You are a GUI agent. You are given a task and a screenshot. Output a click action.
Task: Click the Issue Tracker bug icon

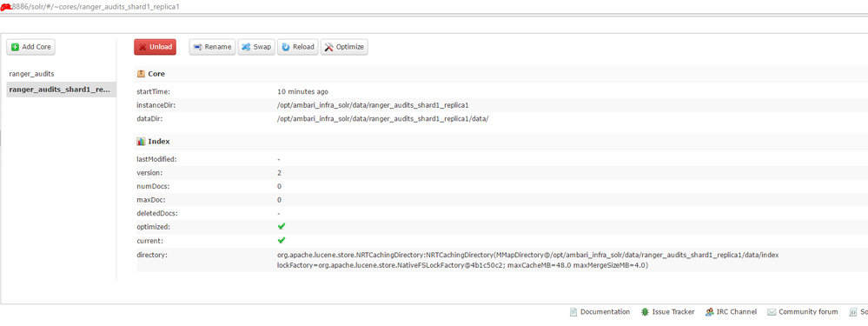pyautogui.click(x=645, y=312)
